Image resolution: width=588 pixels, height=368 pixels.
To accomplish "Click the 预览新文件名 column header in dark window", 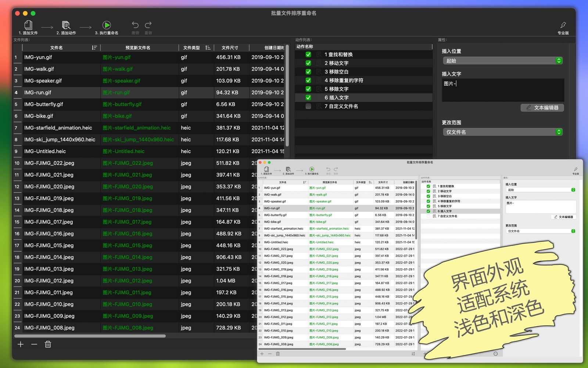I will click(138, 48).
